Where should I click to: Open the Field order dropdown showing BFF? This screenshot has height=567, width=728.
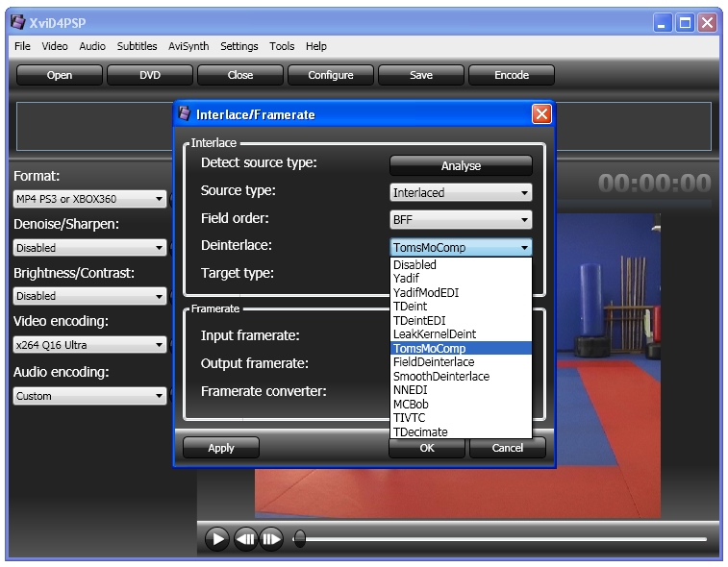461,219
